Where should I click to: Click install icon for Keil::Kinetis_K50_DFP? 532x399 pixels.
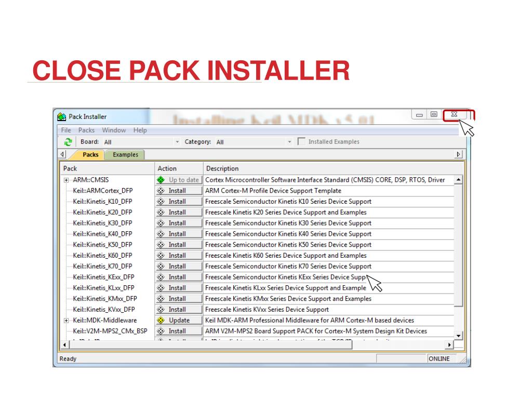click(161, 245)
